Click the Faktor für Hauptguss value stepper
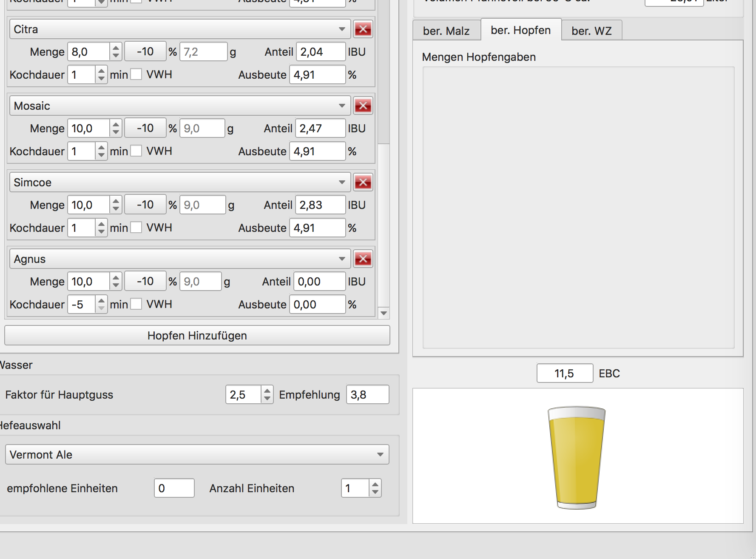Viewport: 756px width, 559px height. (267, 395)
